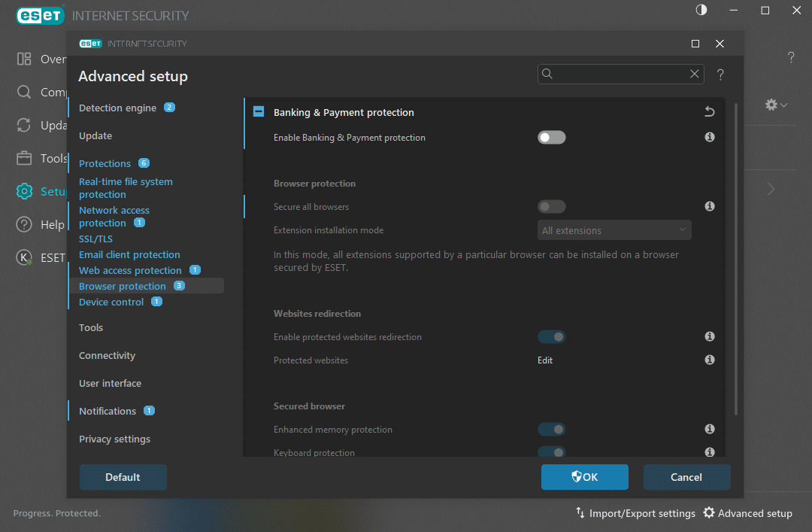Toggle Enhanced memory protection switch

point(552,430)
